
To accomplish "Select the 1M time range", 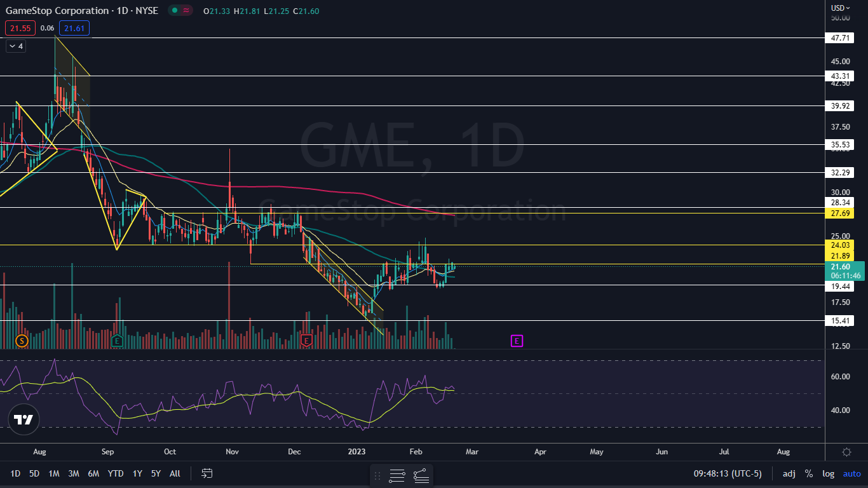I will pyautogui.click(x=54, y=473).
